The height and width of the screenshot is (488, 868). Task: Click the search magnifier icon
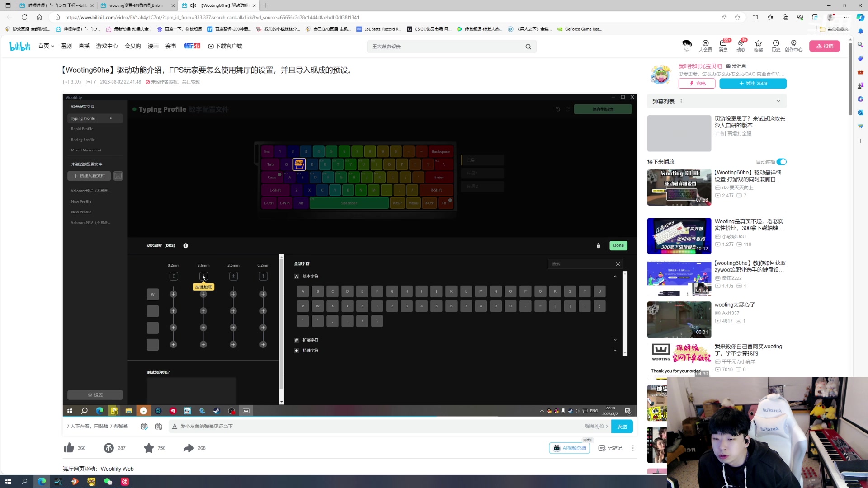point(528,47)
